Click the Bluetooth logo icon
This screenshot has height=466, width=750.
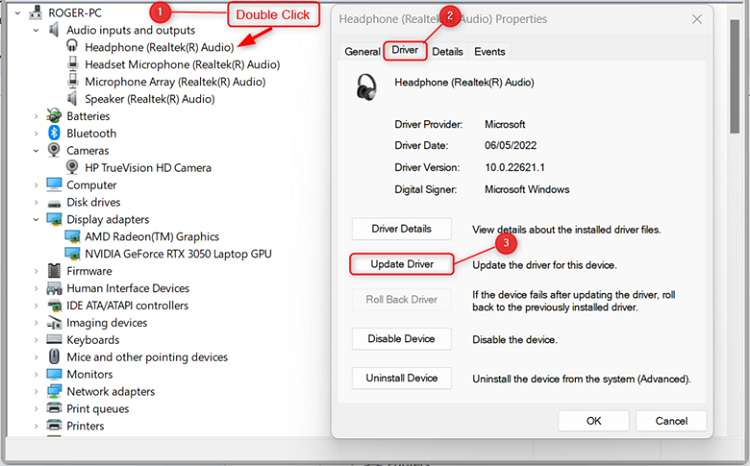[54, 133]
